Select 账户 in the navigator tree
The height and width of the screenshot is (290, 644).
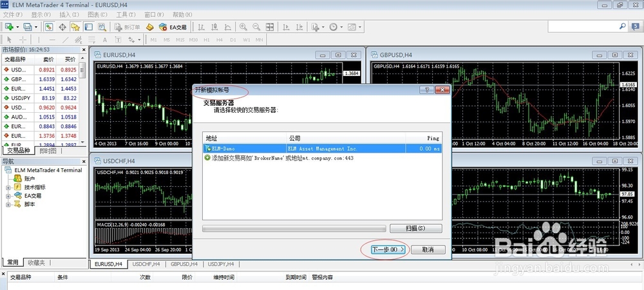click(x=30, y=179)
